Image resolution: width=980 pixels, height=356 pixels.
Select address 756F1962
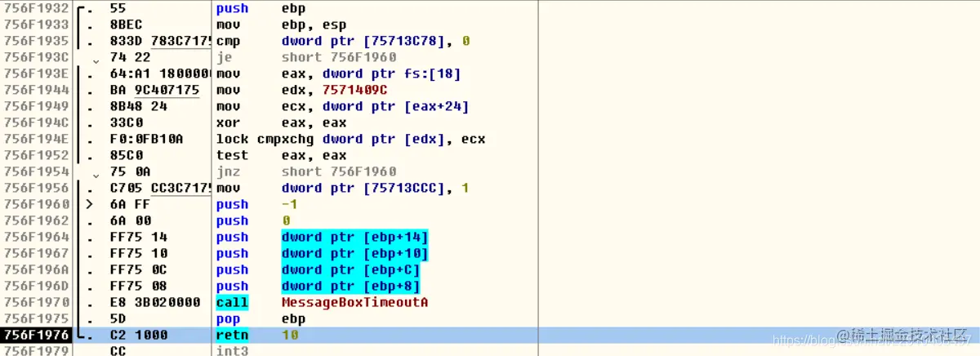pos(36,220)
